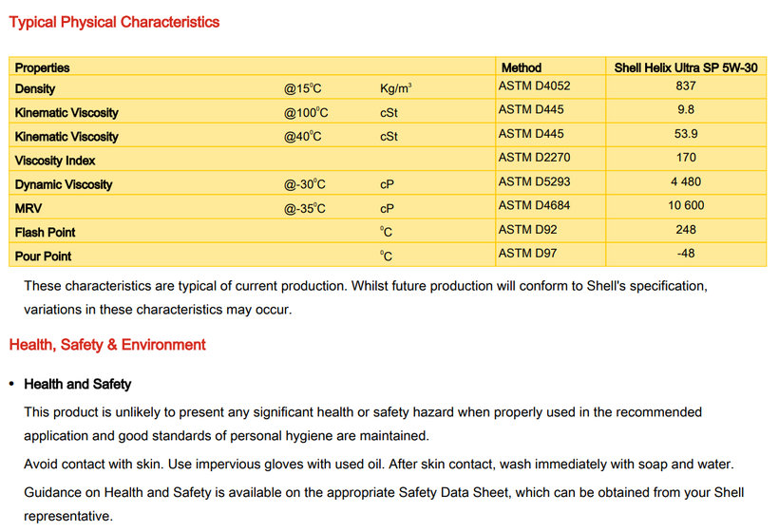
Task: Click the Kg/m³ unit cell
Action: 395,88
